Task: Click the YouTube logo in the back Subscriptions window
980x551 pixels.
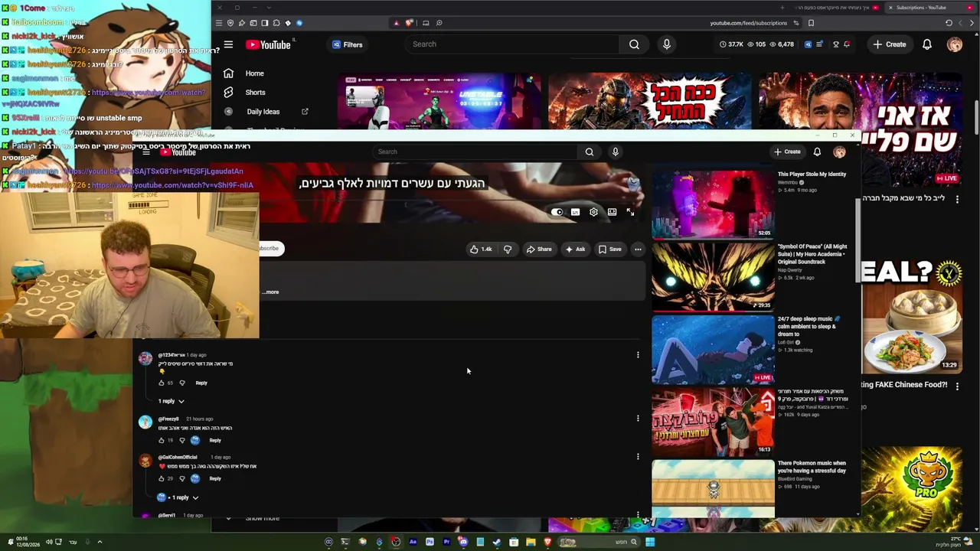Action: point(269,44)
